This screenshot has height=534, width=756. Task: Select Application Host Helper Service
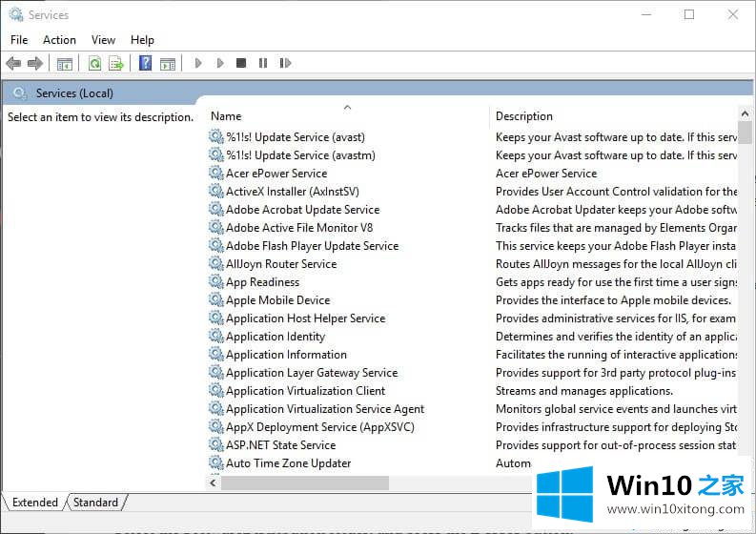(305, 318)
